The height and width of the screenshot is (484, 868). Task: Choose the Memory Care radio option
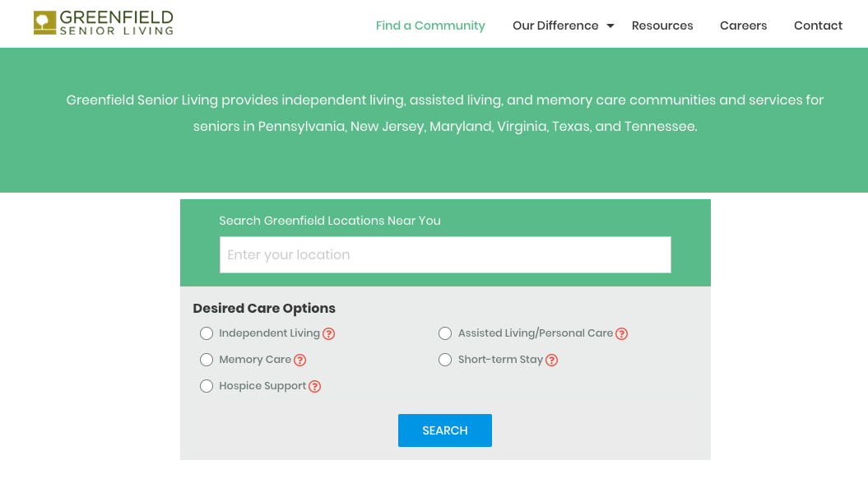[207, 360]
